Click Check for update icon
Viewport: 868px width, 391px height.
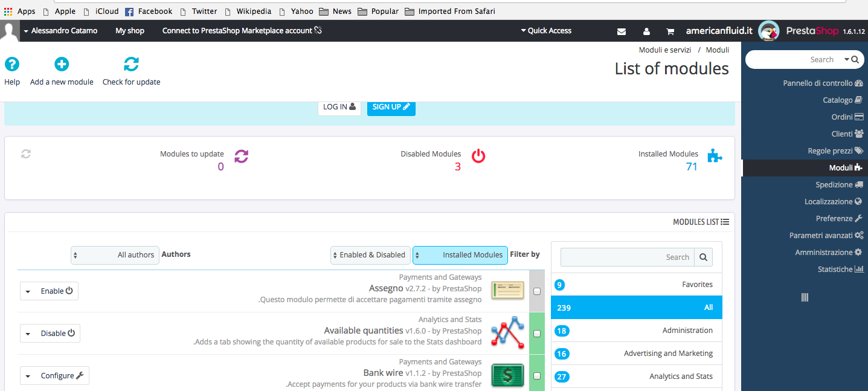point(131,64)
